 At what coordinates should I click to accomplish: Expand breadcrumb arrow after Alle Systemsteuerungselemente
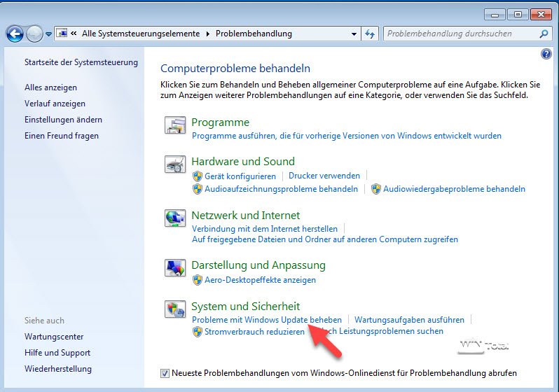(208, 34)
